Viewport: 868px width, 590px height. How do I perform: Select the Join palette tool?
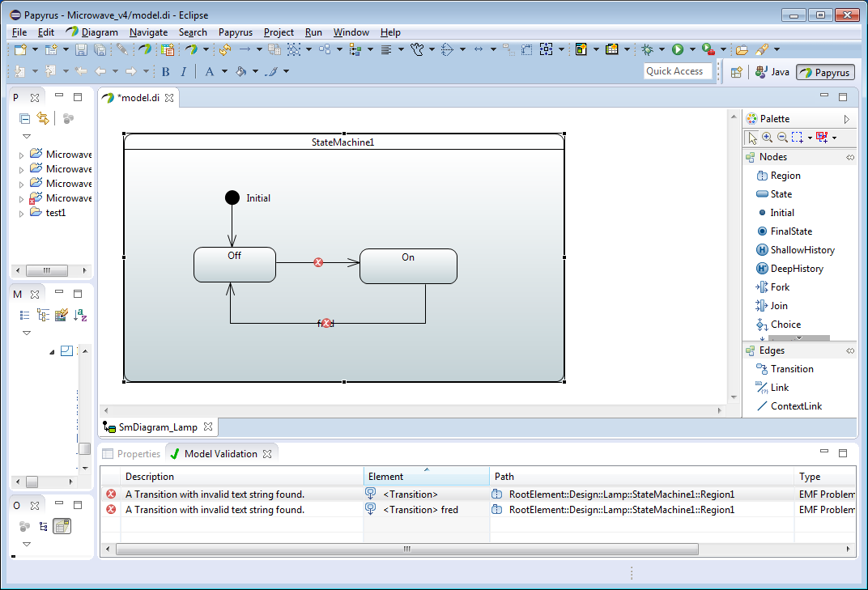772,305
